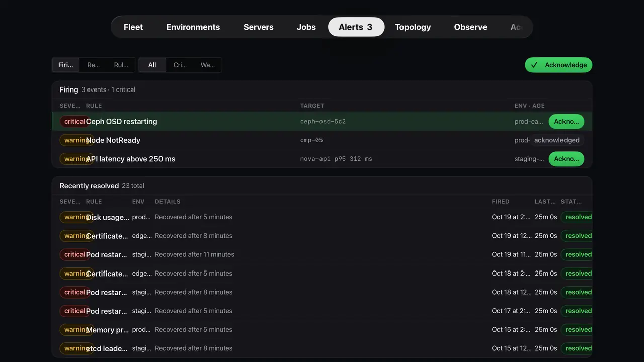Switch to the Environments tab
644x362 pixels.
pyautogui.click(x=193, y=27)
